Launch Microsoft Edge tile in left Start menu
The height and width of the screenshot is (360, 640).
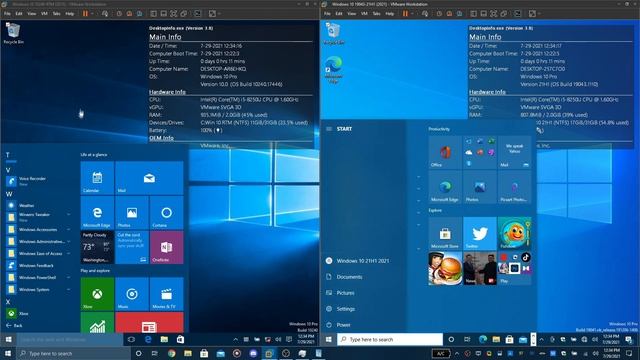click(97, 212)
